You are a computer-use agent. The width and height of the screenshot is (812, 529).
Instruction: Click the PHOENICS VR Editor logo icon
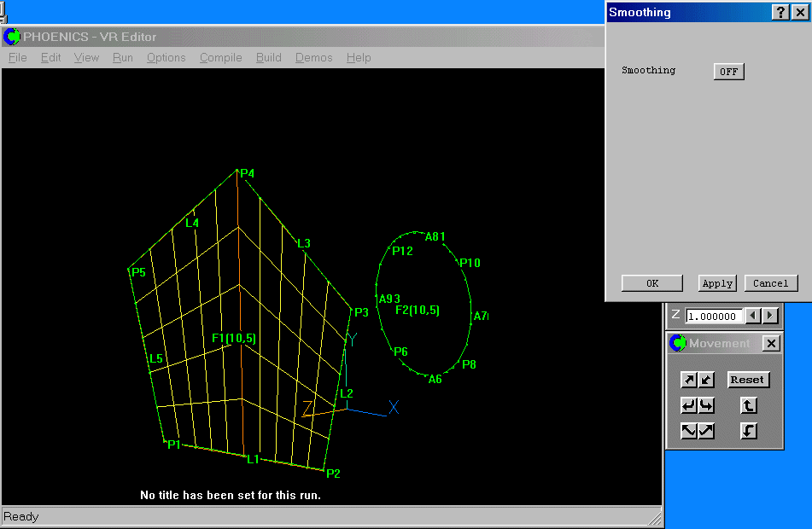tap(12, 36)
